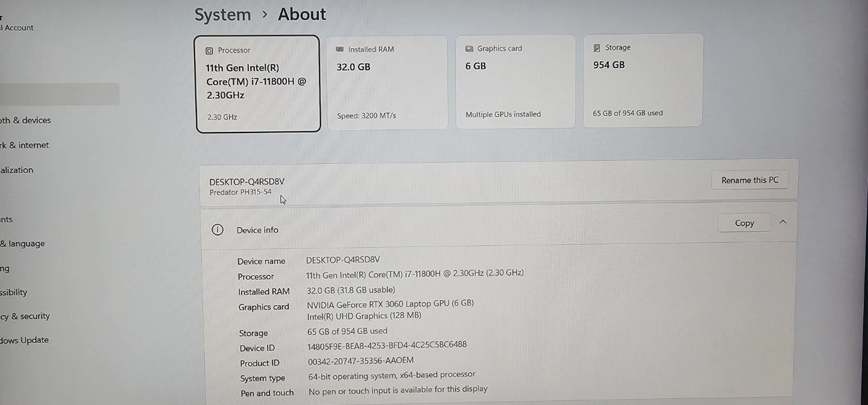Open Bluetooth & devices settings
Screen dimensions: 868x405
point(25,120)
